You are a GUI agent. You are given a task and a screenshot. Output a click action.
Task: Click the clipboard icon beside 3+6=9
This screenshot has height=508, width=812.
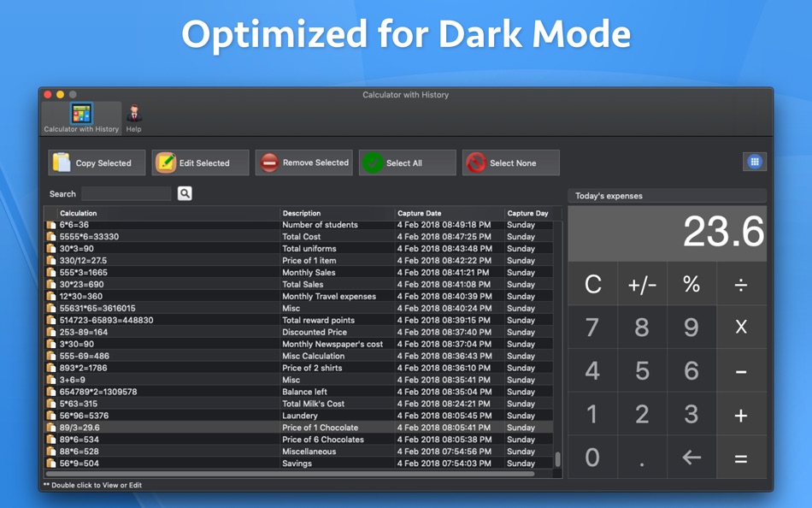click(x=51, y=380)
